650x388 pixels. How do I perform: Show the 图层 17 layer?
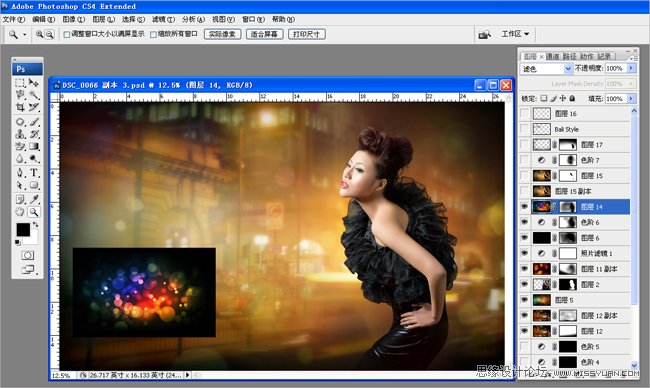click(524, 144)
